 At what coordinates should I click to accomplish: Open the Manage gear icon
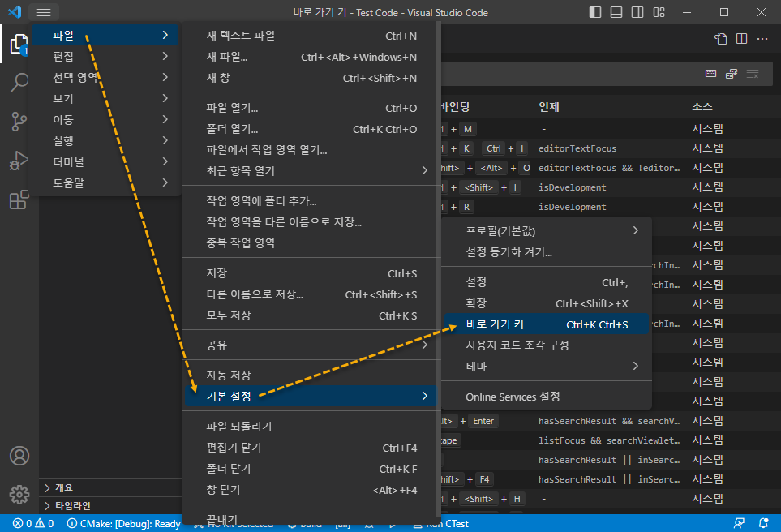click(x=19, y=495)
